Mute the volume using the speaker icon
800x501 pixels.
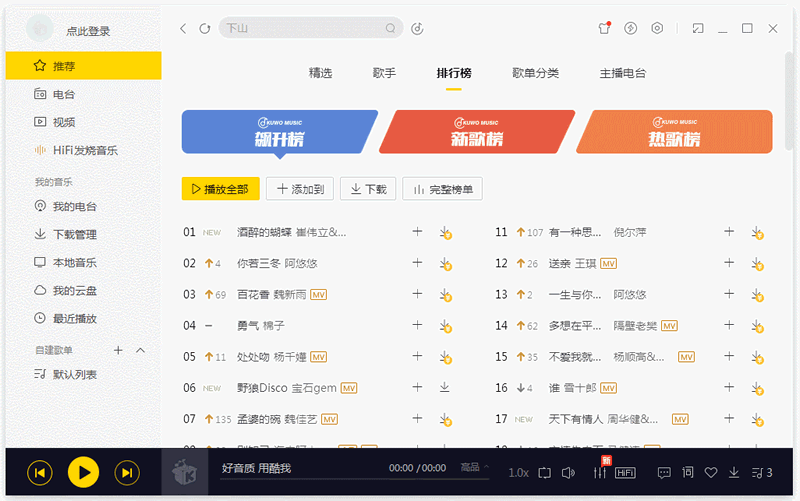[569, 472]
